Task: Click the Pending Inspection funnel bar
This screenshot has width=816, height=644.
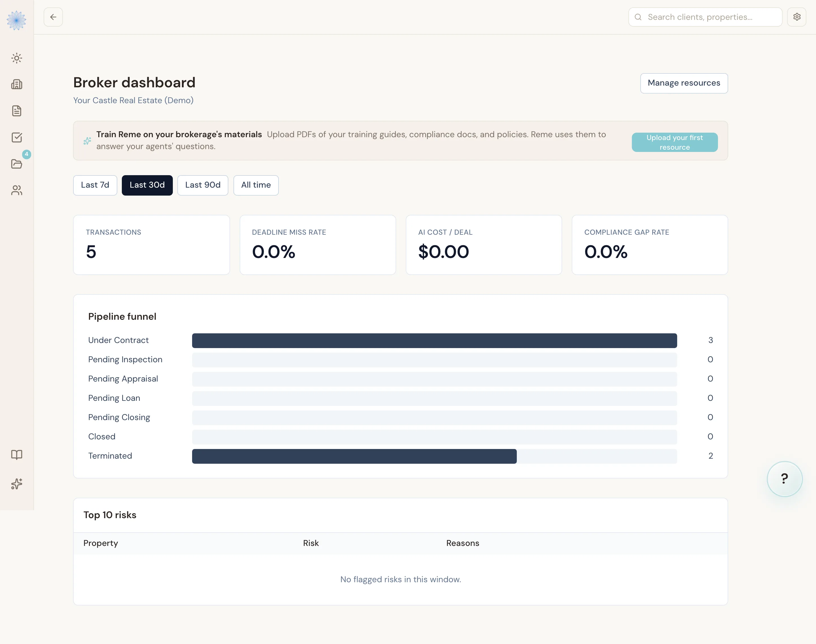Action: point(435,360)
